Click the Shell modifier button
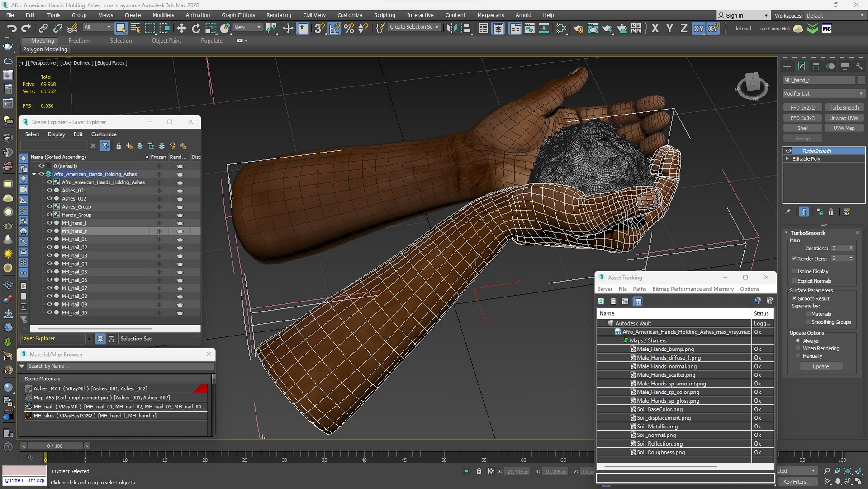This screenshot has height=489, width=868. pos(802,128)
